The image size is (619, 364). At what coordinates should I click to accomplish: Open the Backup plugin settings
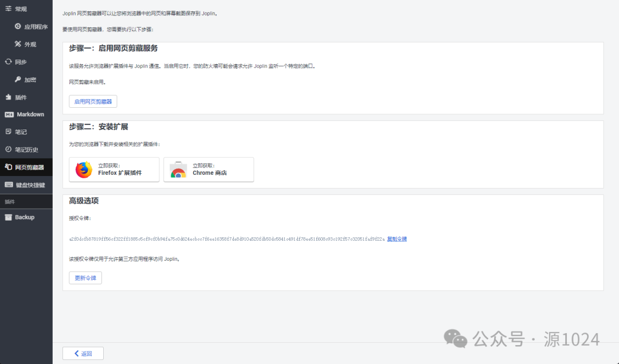click(26, 217)
